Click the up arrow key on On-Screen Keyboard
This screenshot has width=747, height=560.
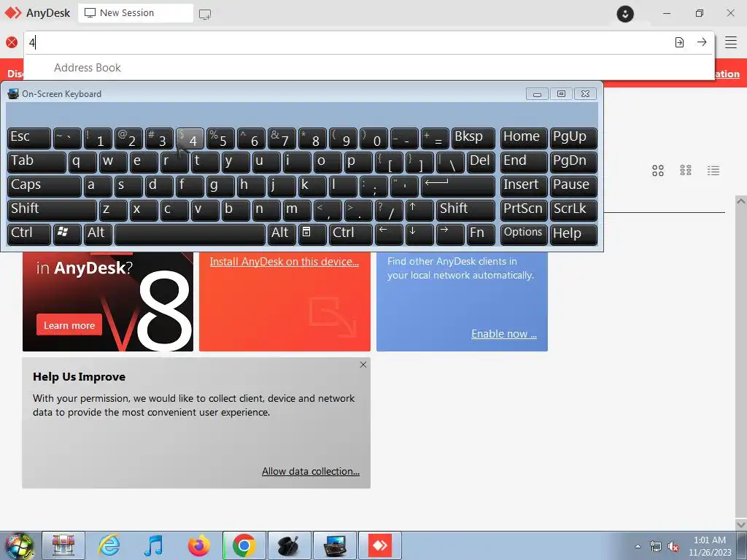[419, 210]
